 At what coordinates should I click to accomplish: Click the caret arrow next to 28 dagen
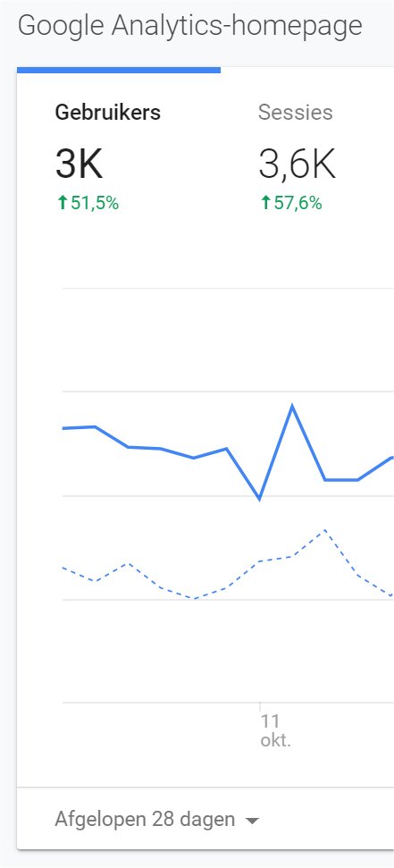pyautogui.click(x=252, y=821)
